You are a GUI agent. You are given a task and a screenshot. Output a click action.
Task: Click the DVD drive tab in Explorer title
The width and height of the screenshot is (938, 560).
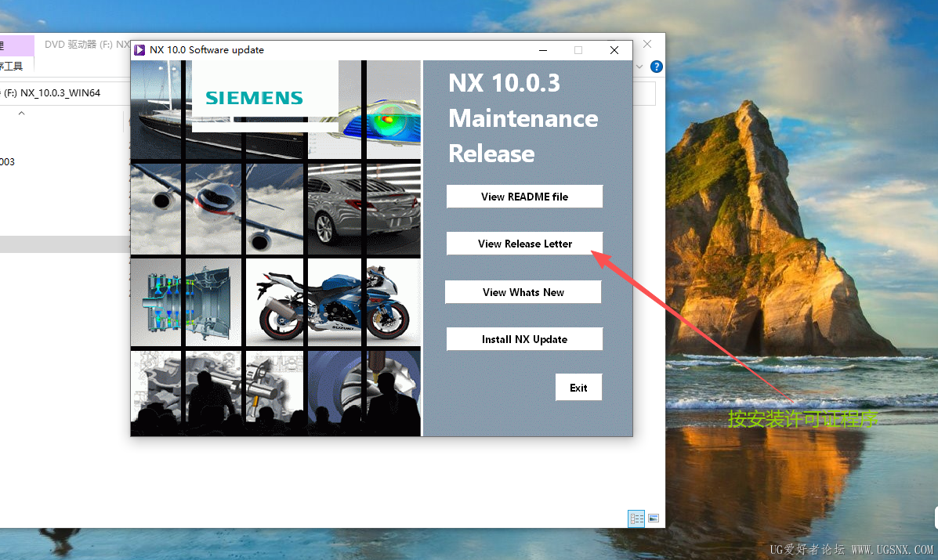[x=86, y=44]
